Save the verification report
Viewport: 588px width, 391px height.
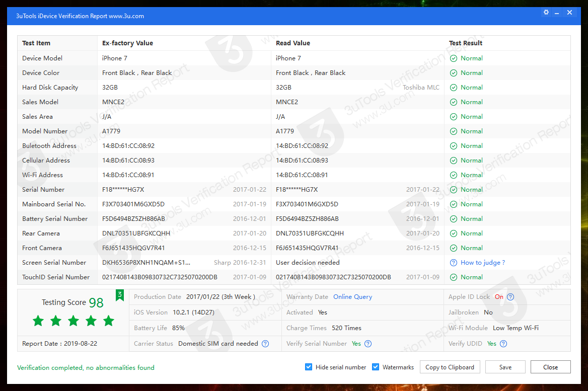tap(505, 367)
